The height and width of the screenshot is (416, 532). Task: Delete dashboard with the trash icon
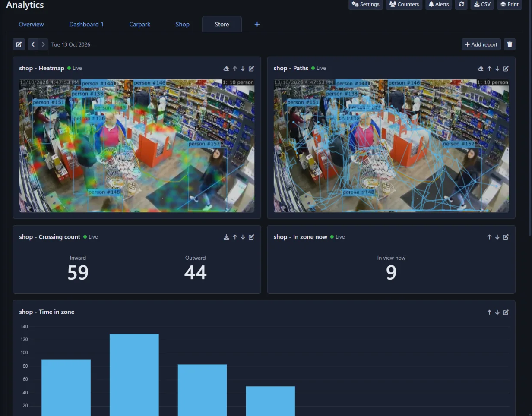click(x=510, y=44)
